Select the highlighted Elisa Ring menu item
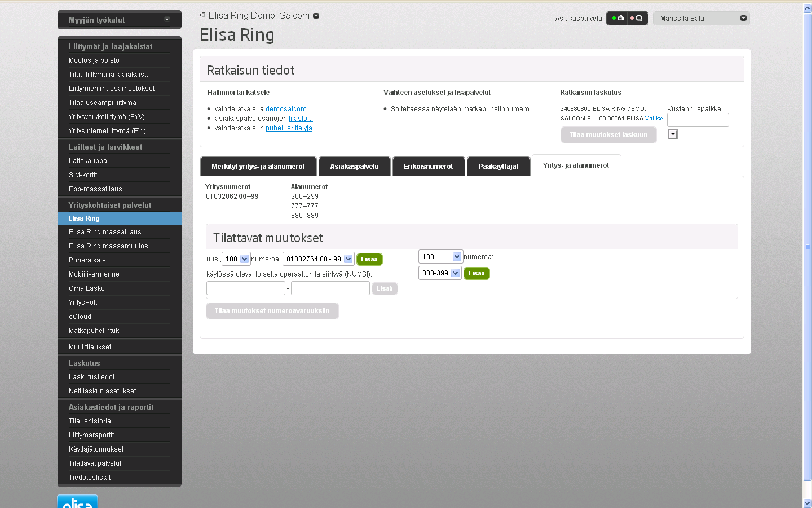Viewport: 812px width, 508px height. coord(120,218)
